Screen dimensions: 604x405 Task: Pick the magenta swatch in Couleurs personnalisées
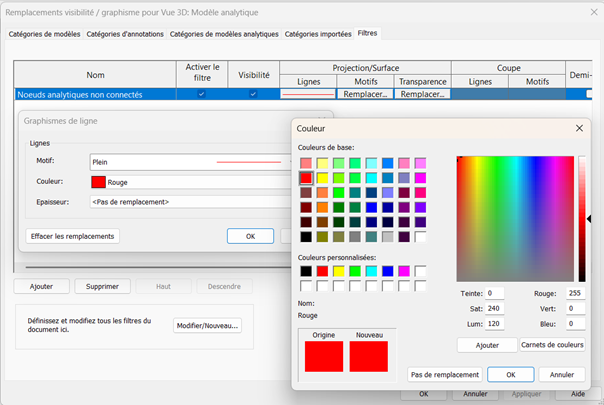point(404,271)
